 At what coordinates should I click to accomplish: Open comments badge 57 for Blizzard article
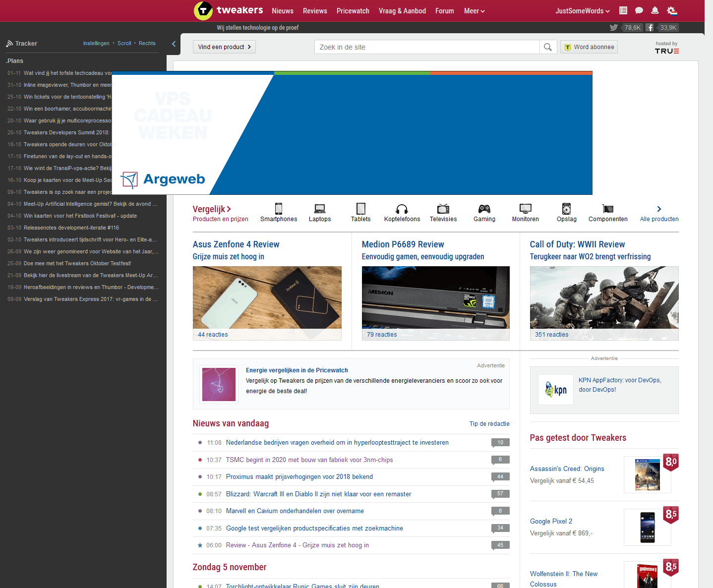point(500,494)
